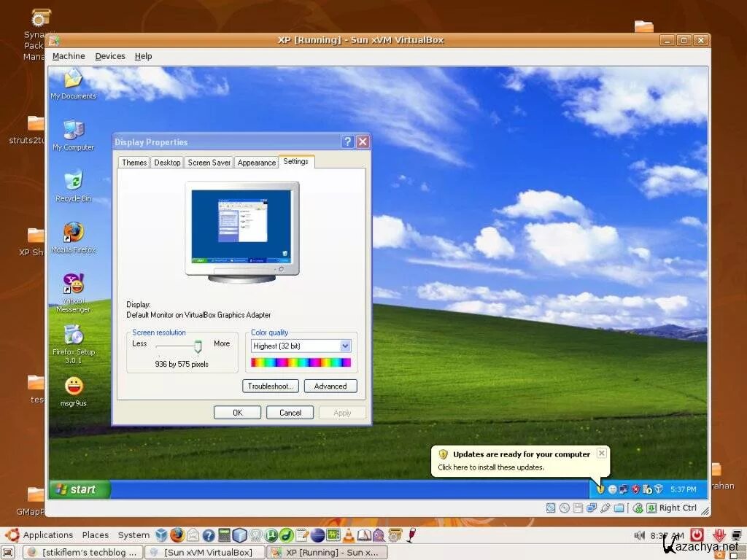Launch Pidgin from the panel

pyautogui.click(x=379, y=535)
